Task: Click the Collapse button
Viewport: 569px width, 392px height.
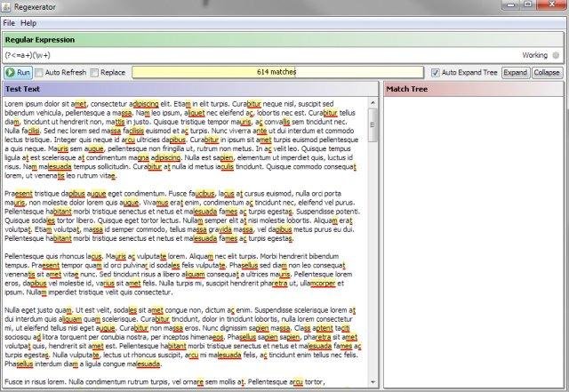Action: pos(547,73)
